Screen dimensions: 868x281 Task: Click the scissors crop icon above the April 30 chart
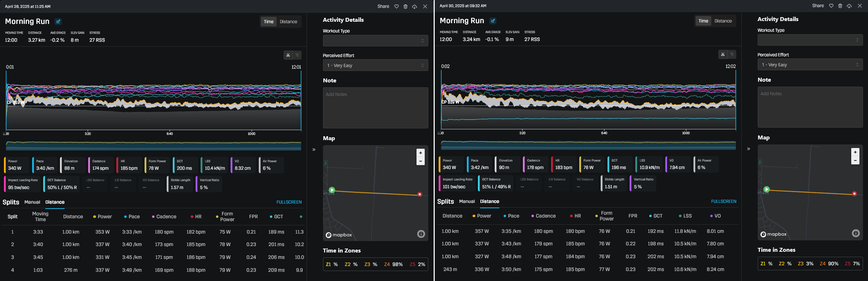(x=723, y=54)
